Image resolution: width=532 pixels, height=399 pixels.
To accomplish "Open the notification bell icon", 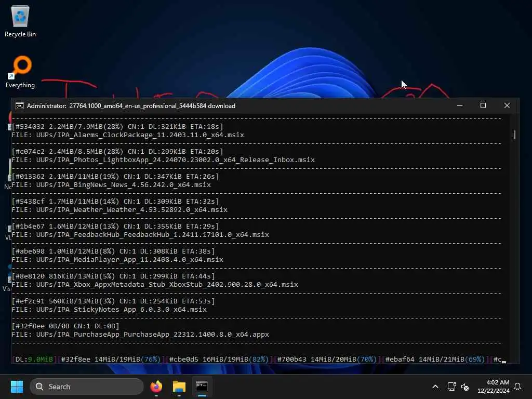I will pyautogui.click(x=517, y=387).
